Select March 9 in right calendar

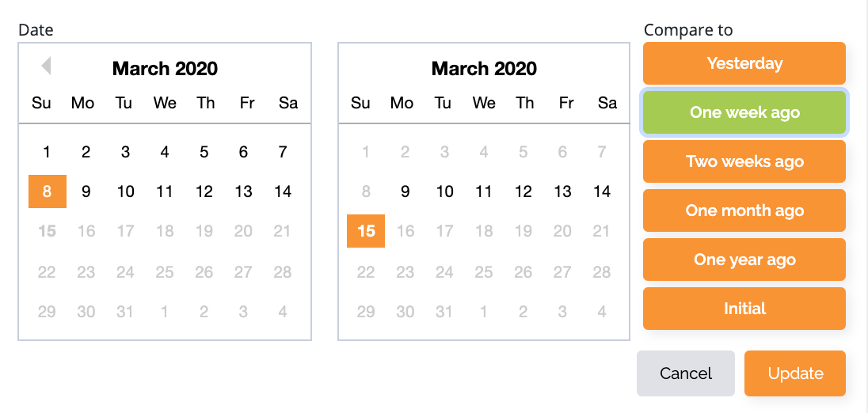coord(405,191)
